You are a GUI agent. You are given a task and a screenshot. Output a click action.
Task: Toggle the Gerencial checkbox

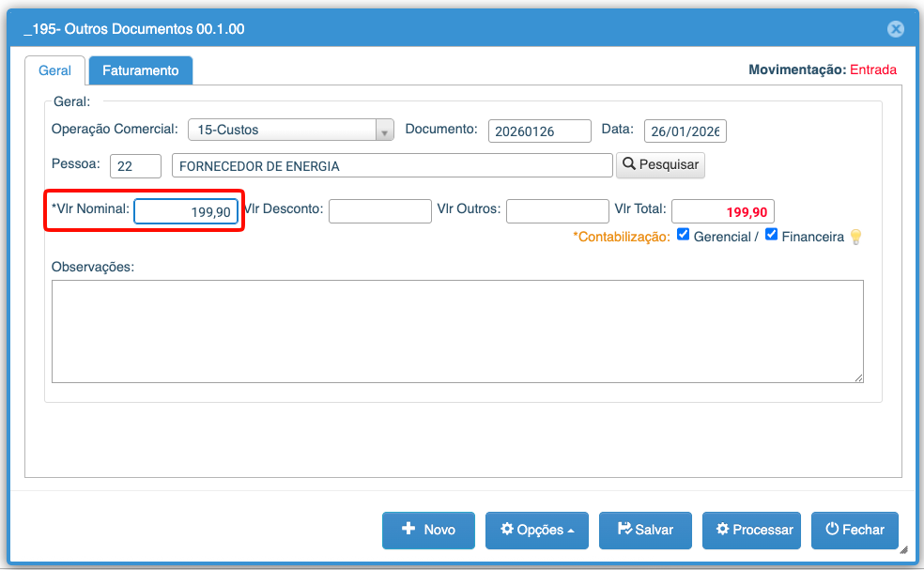[x=684, y=235]
